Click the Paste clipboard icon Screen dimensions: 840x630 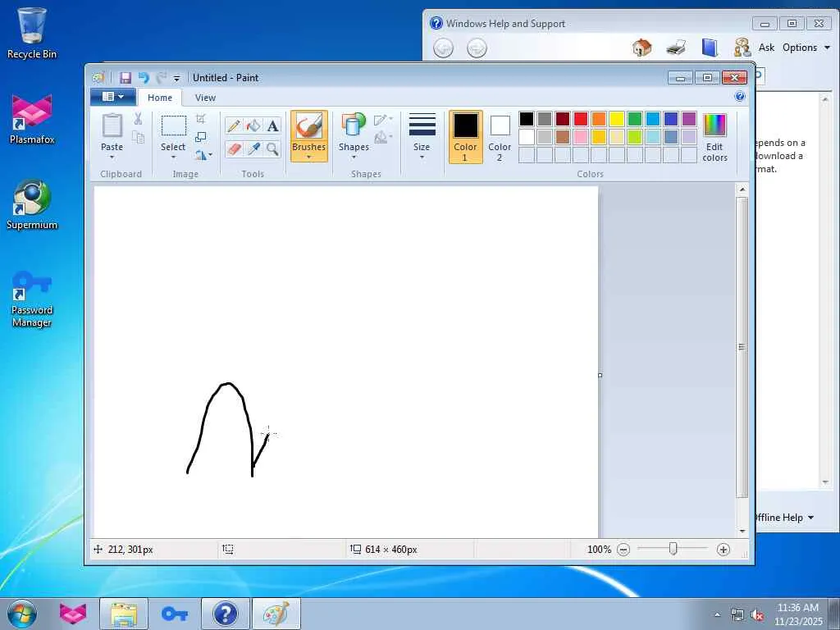[112, 126]
